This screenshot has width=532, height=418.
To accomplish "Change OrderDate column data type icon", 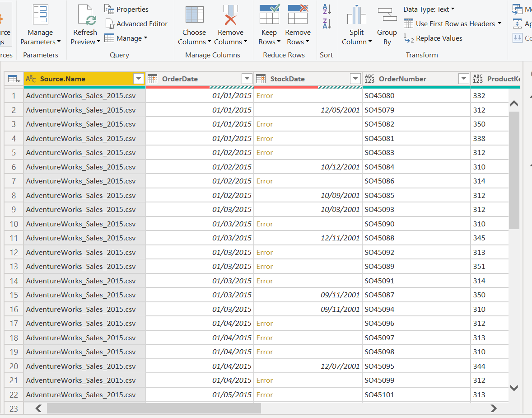I will click(x=153, y=79).
